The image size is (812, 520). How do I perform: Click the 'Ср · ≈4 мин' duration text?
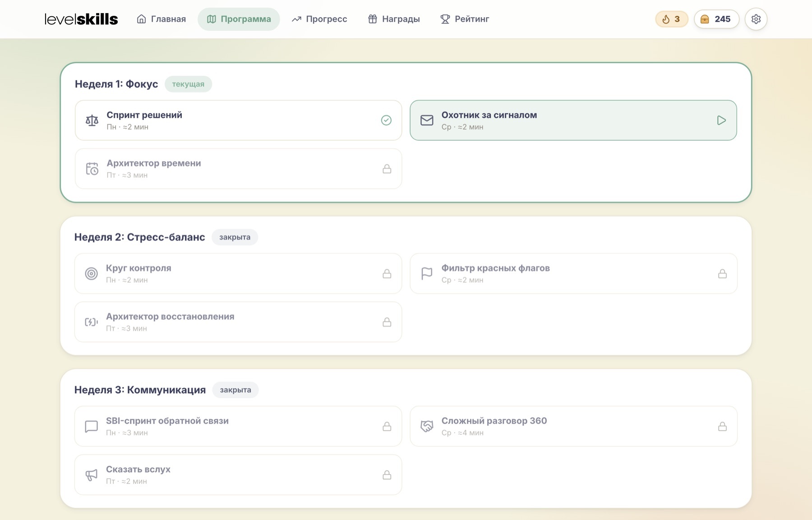pos(462,433)
